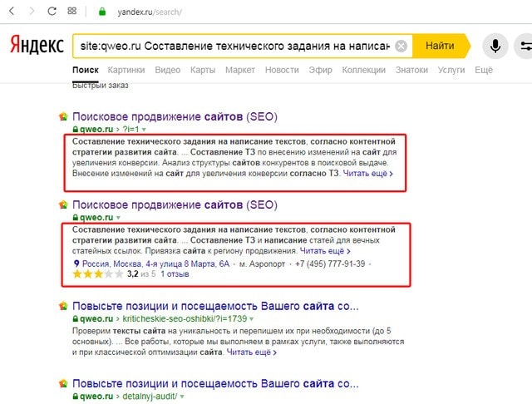
Task: Click the Яндекс logo
Action: tap(36, 46)
